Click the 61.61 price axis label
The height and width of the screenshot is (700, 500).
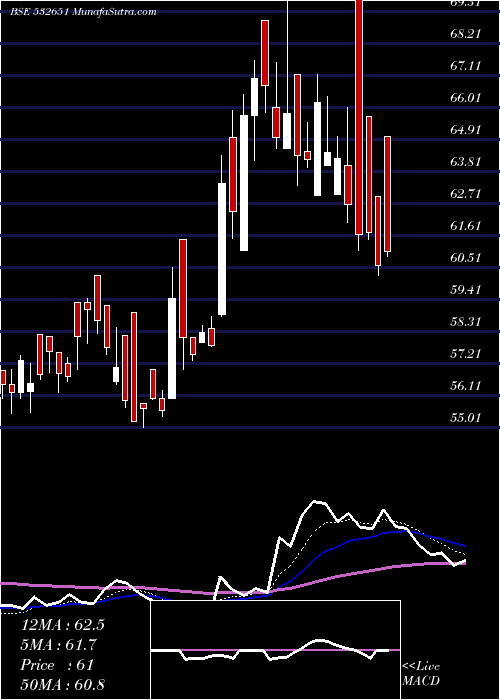466,226
